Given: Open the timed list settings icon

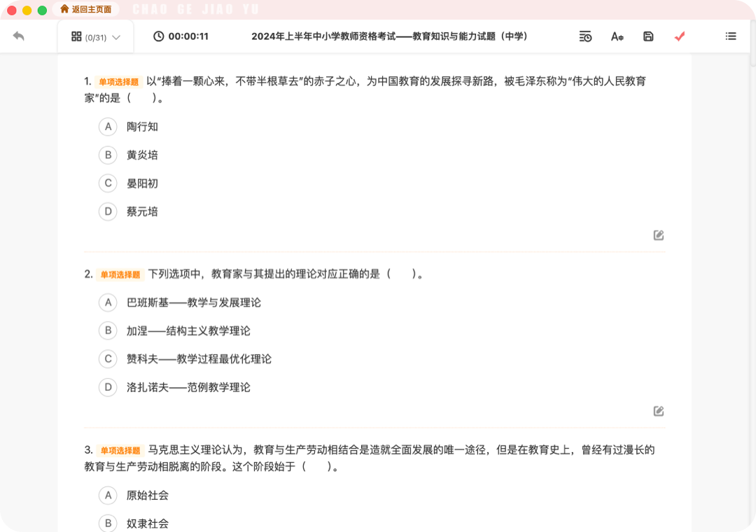Looking at the screenshot, I should 585,36.
